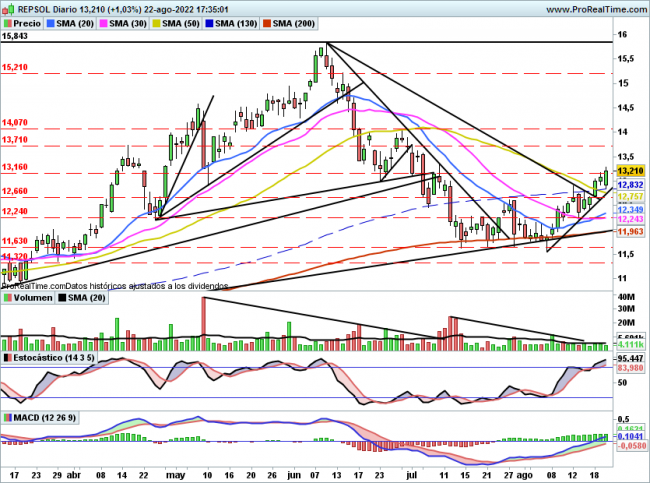Click the REPSOL chart title icon
This screenshot has width=650, height=483.
coord(7,7)
